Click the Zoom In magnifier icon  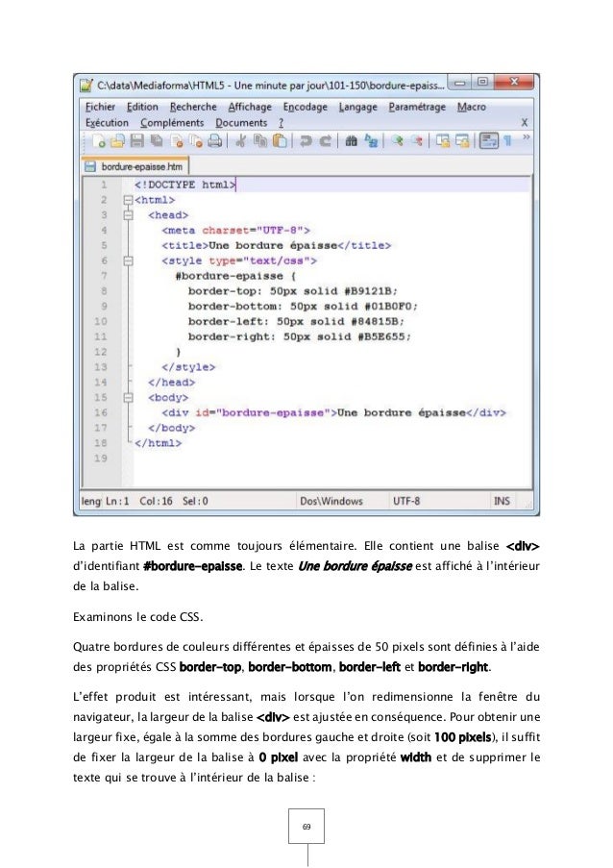click(397, 141)
